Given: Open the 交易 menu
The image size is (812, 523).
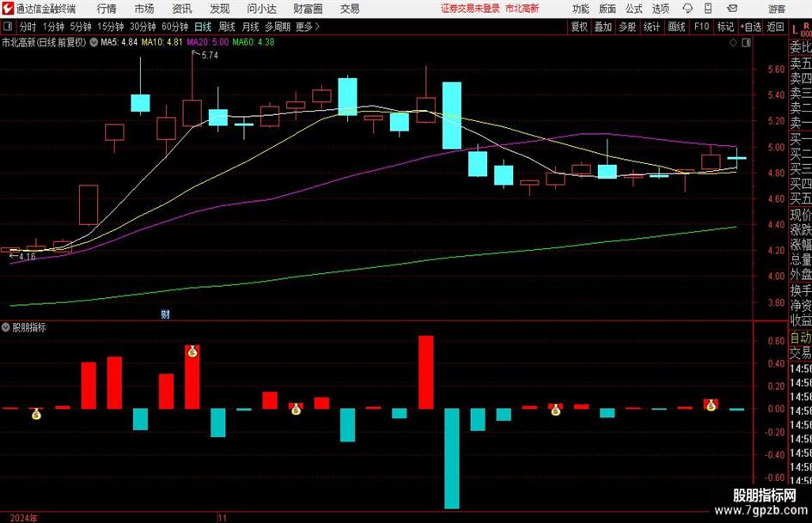Looking at the screenshot, I should click(350, 9).
